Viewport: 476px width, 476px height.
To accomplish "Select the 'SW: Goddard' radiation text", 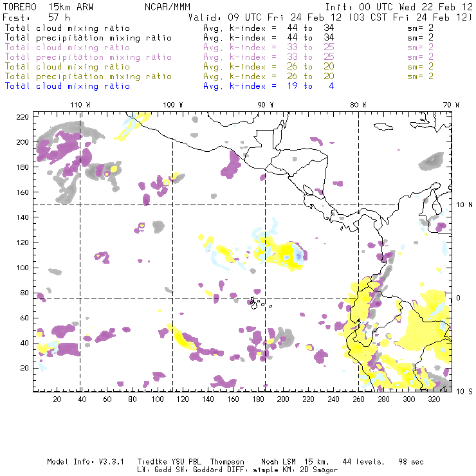I will click(x=197, y=470).
